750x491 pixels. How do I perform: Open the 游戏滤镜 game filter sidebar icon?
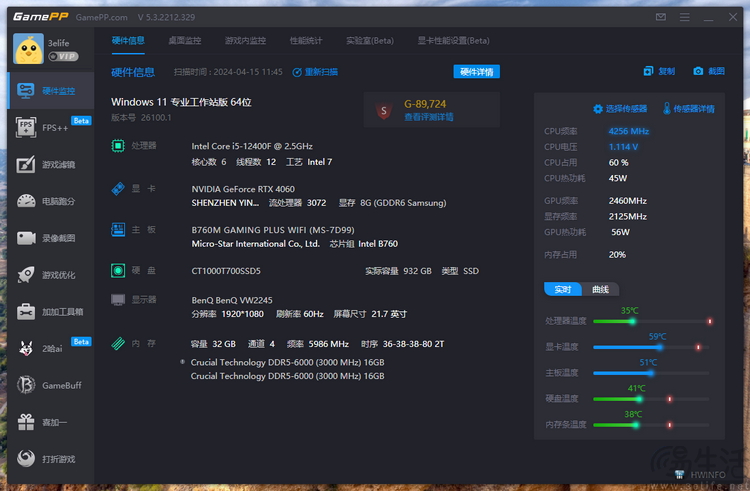coord(25,164)
